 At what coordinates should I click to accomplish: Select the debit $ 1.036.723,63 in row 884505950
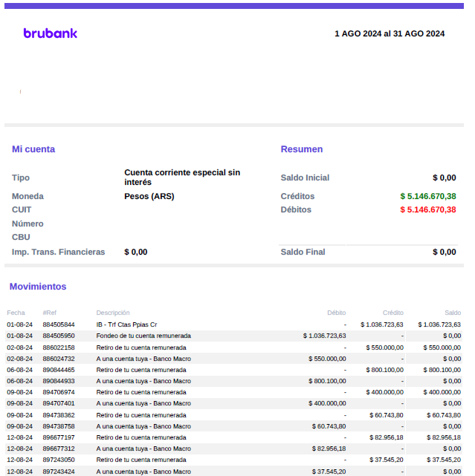point(325,336)
